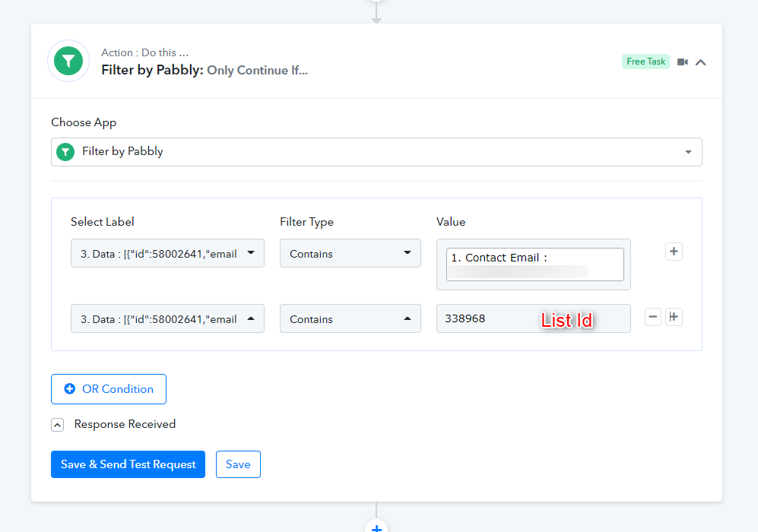Open the first row Contains filter type dropdown
Image resolution: width=758 pixels, height=532 pixels.
coord(350,253)
